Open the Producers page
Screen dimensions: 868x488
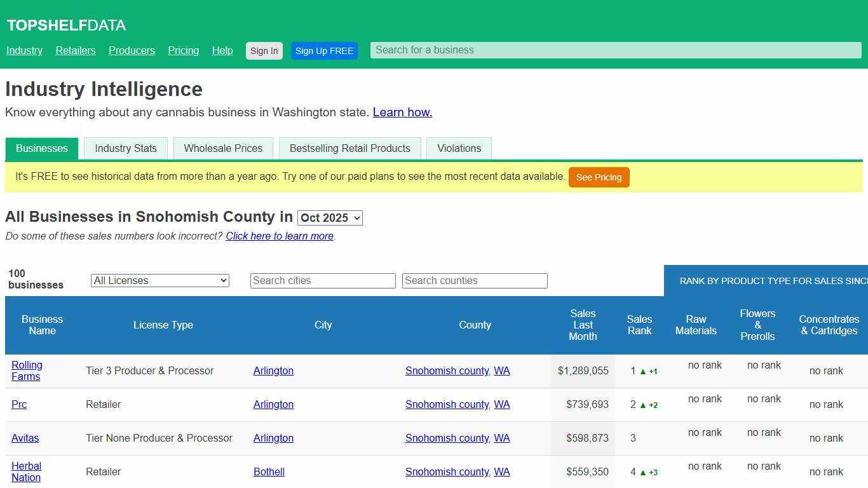pyautogui.click(x=132, y=50)
